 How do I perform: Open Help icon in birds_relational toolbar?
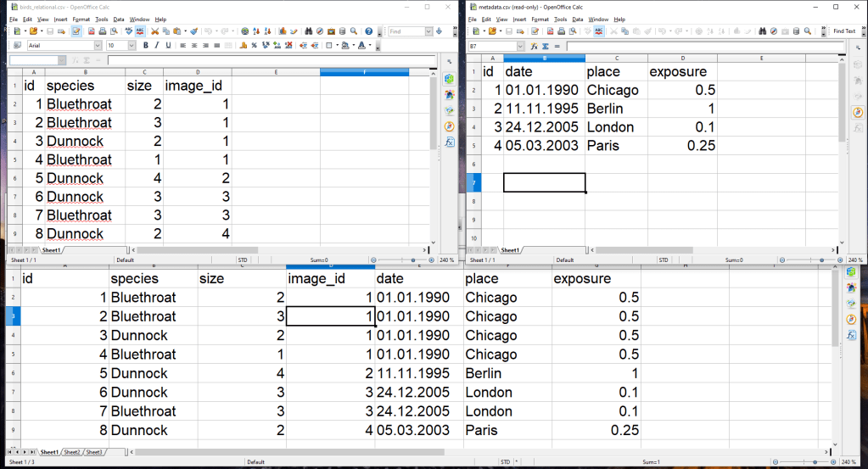(369, 31)
